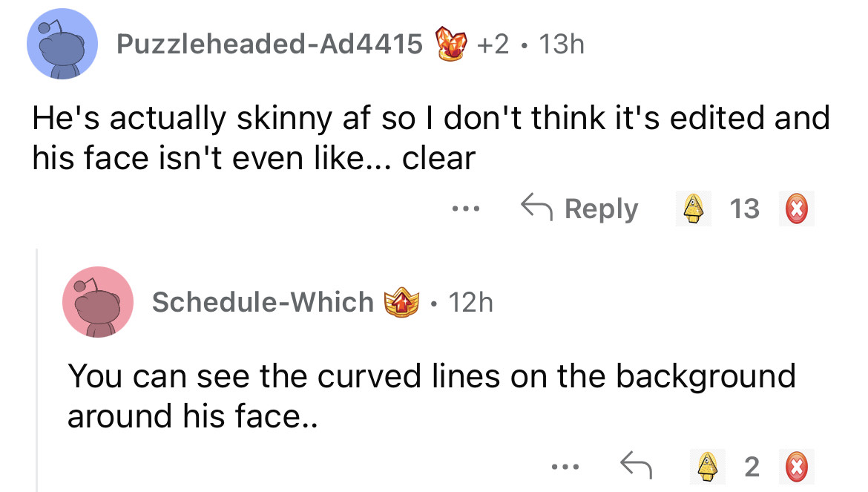The width and height of the screenshot is (868, 492).
Task: Reply to Puzzleheaded-Ad4415's comment
Action: coord(579,210)
